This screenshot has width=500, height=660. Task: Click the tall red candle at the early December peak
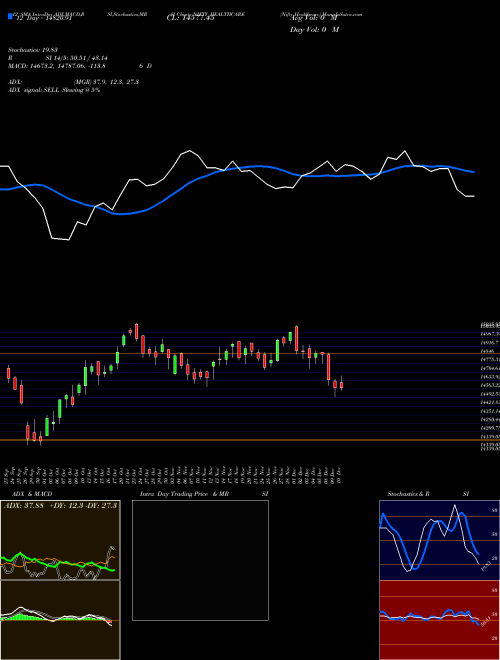(x=297, y=338)
